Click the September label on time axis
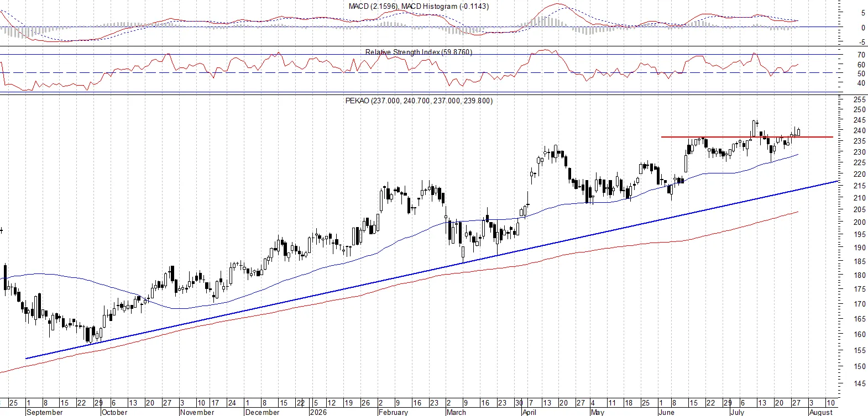This screenshot has height=416, width=868. pos(45,412)
